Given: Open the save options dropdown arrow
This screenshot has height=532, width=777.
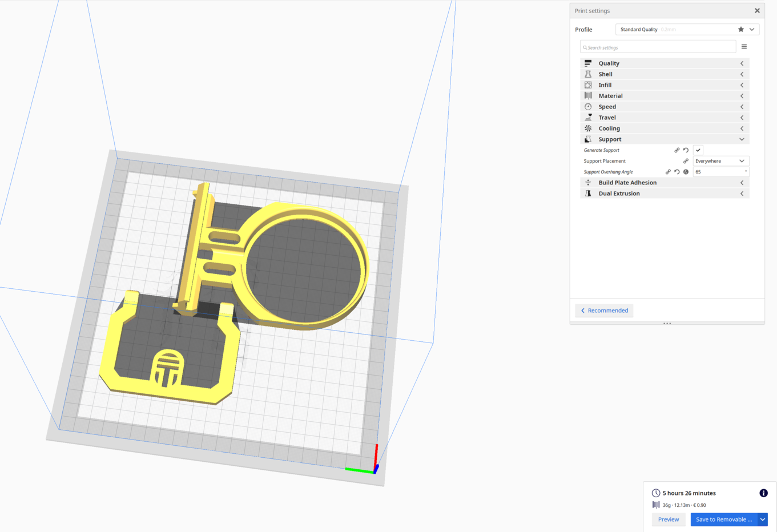Looking at the screenshot, I should (x=763, y=519).
